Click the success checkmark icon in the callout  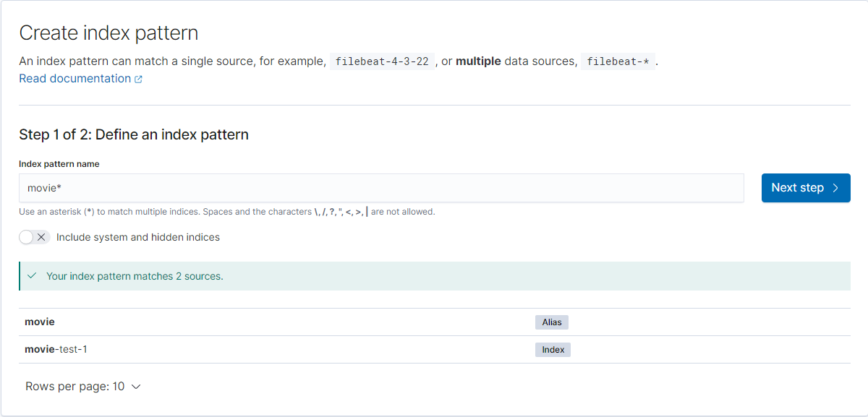(32, 276)
